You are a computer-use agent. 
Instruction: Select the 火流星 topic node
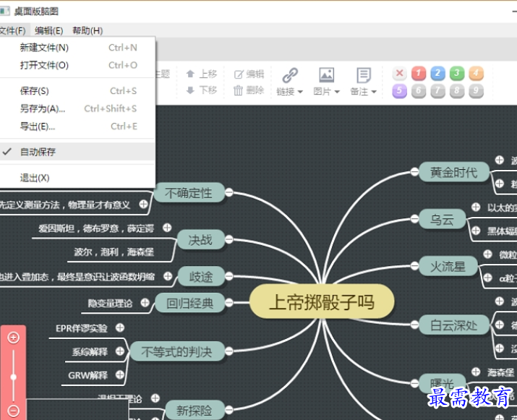click(x=448, y=266)
